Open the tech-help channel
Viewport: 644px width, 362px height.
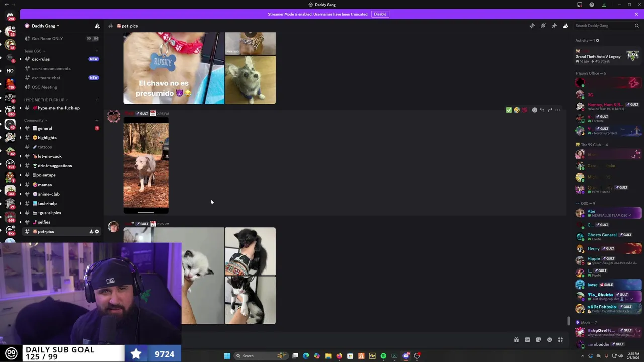click(x=60, y=204)
